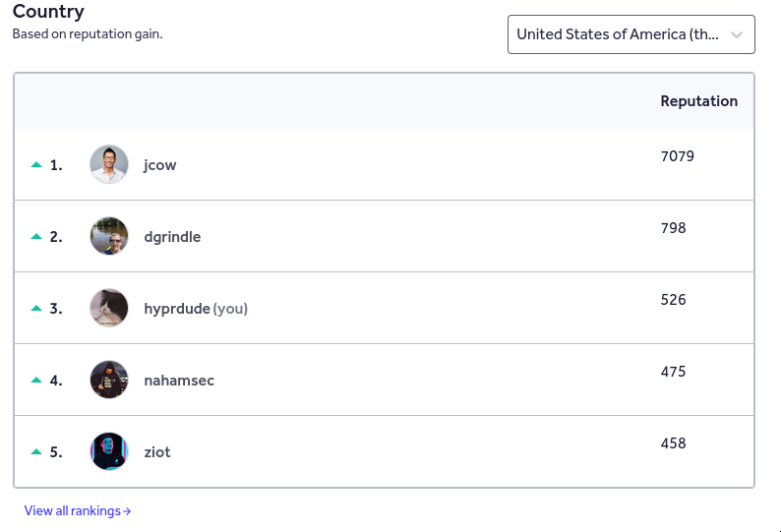The width and height of the screenshot is (781, 532).
Task: Click jcow's reputation score 7079
Action: point(678,156)
